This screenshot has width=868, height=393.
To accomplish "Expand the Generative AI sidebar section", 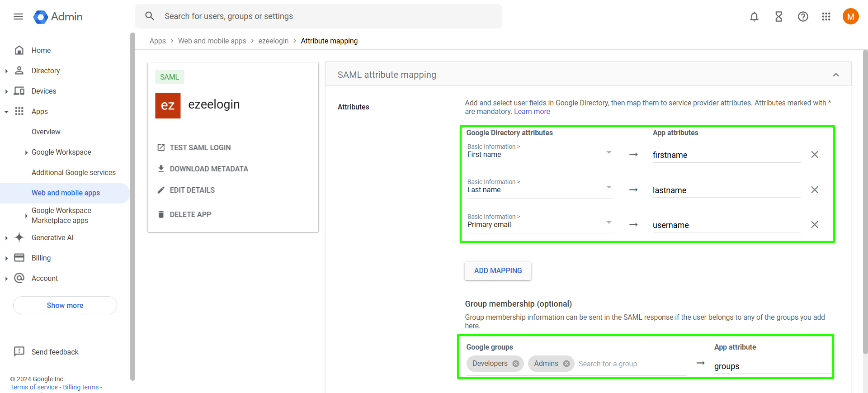I will (x=6, y=238).
